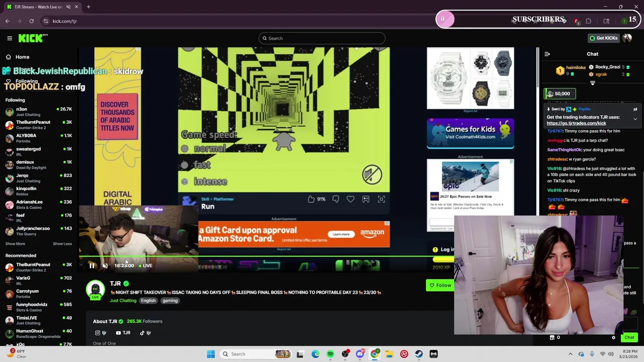Favorite the Run game with the heart
The image size is (644, 362).
coord(351,199)
